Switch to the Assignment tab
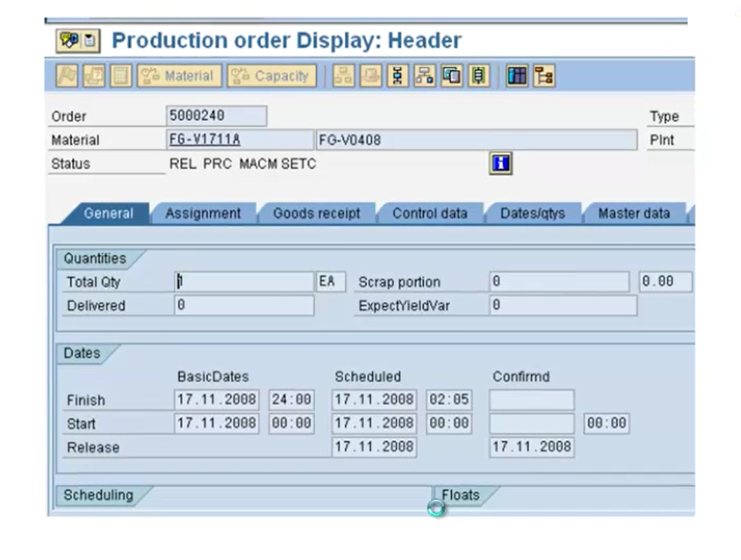Viewport: 741px width, 560px height. [203, 214]
